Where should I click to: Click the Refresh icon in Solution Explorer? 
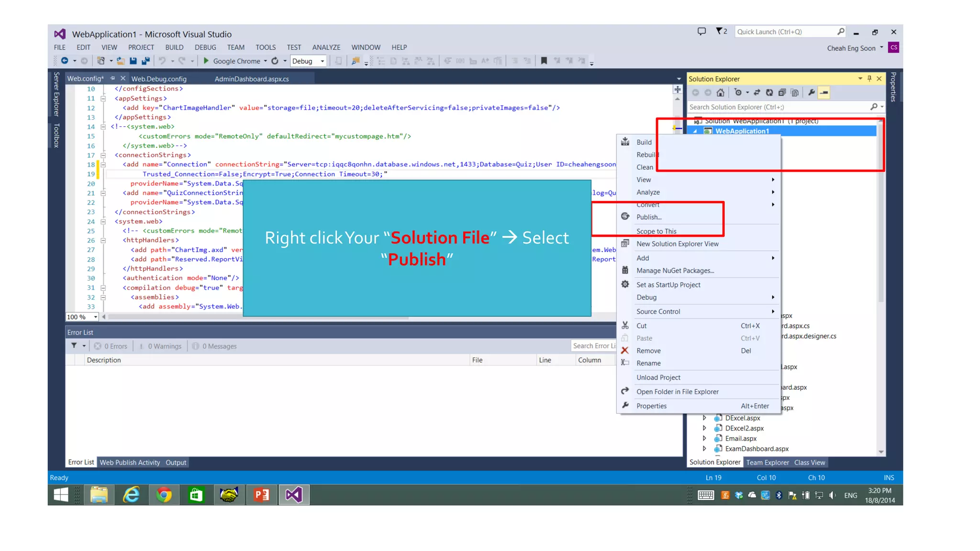[769, 92]
